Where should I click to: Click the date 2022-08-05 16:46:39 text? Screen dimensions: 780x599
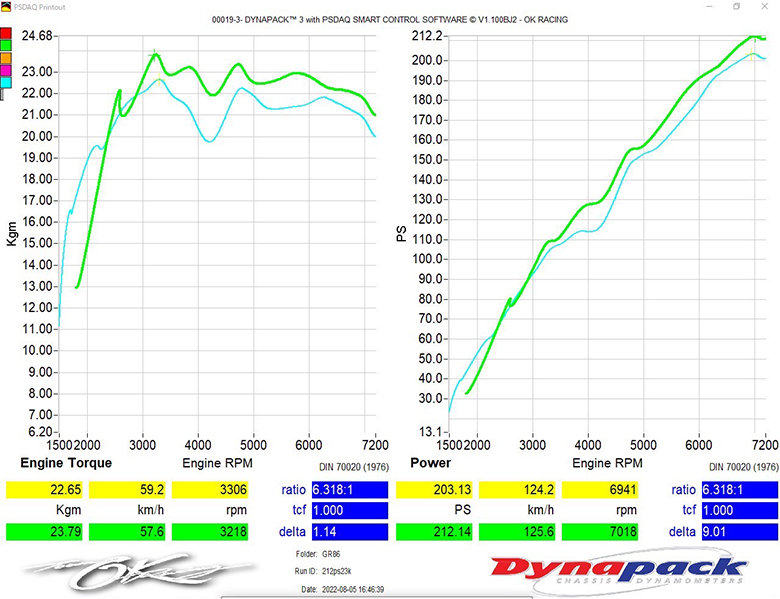click(x=343, y=589)
